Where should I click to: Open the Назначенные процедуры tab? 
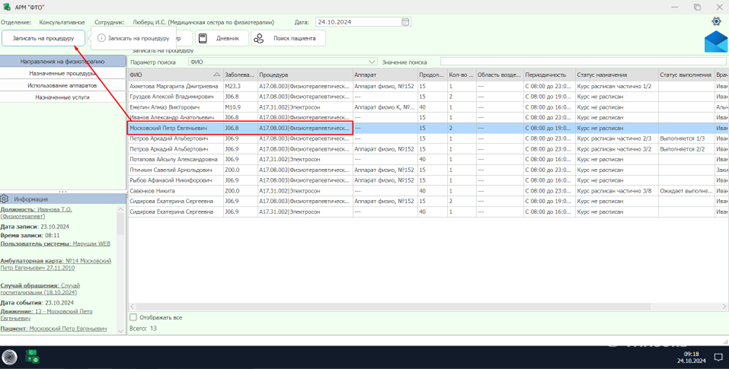(x=63, y=73)
